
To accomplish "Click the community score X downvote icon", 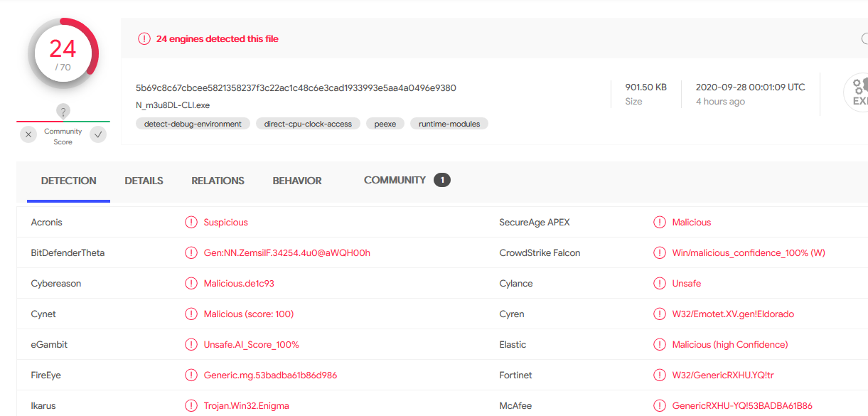I will pyautogui.click(x=28, y=134).
